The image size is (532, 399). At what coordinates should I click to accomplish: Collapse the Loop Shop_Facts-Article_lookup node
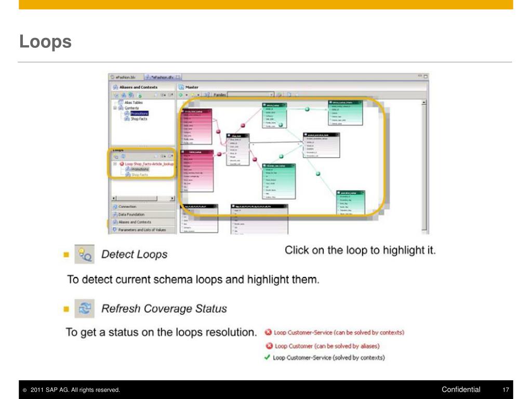click(x=115, y=164)
